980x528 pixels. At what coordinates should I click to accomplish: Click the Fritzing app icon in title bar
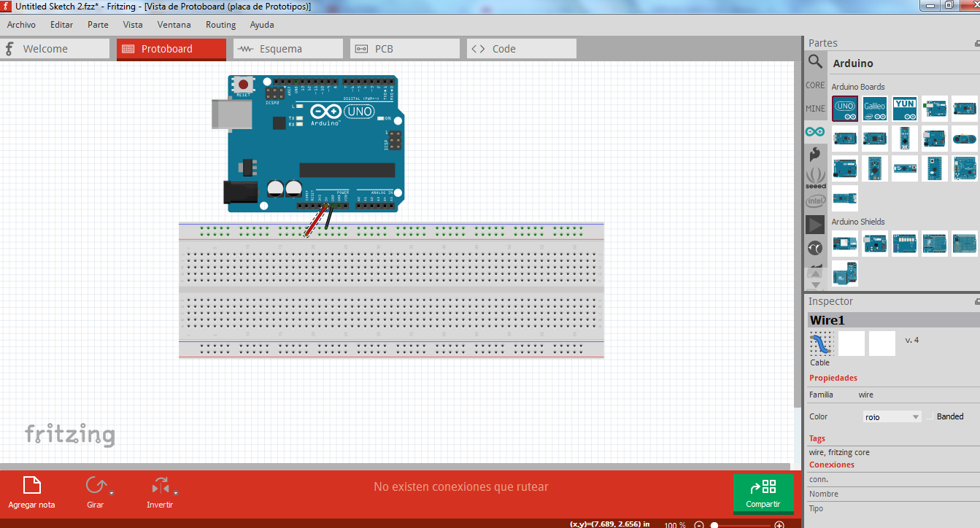pos(7,6)
